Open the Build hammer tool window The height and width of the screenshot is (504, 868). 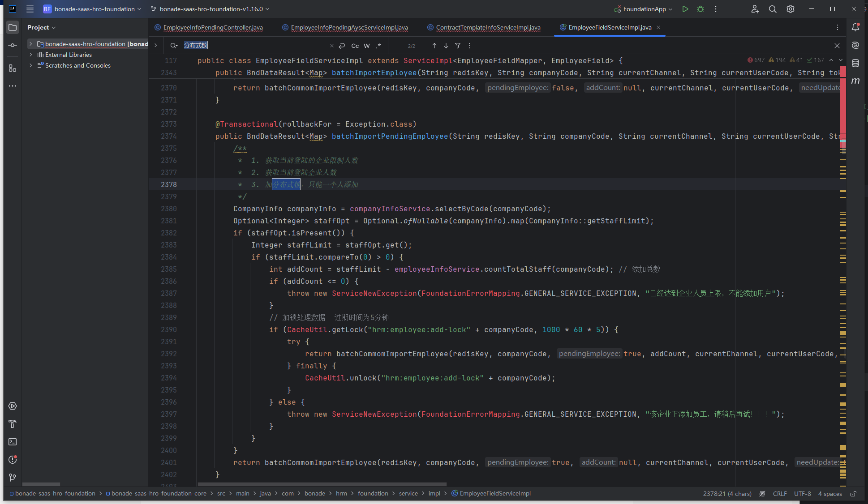pyautogui.click(x=13, y=424)
